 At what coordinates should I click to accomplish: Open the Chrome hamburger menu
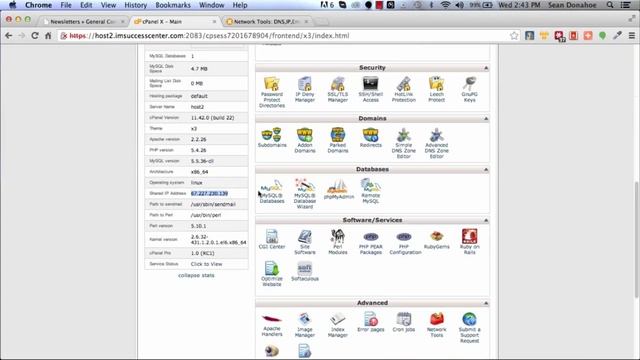click(x=631, y=36)
